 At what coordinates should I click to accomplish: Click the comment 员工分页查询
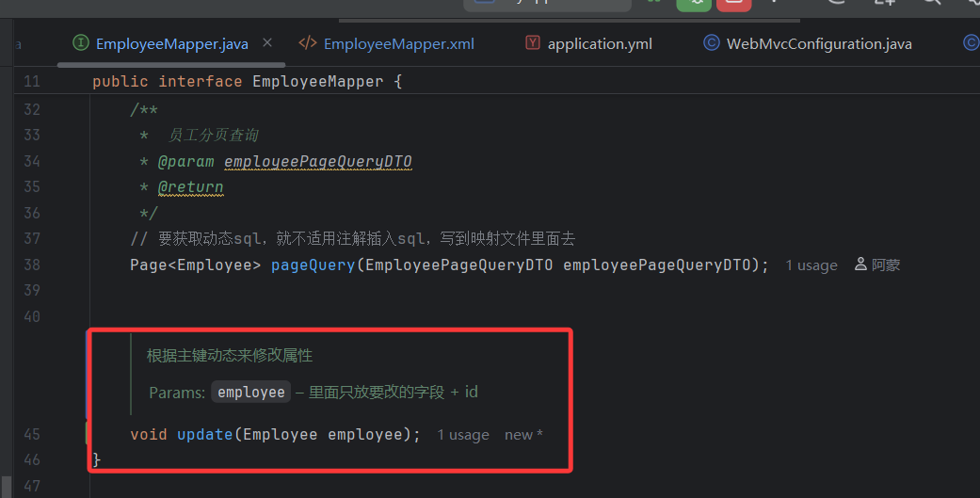tap(213, 135)
